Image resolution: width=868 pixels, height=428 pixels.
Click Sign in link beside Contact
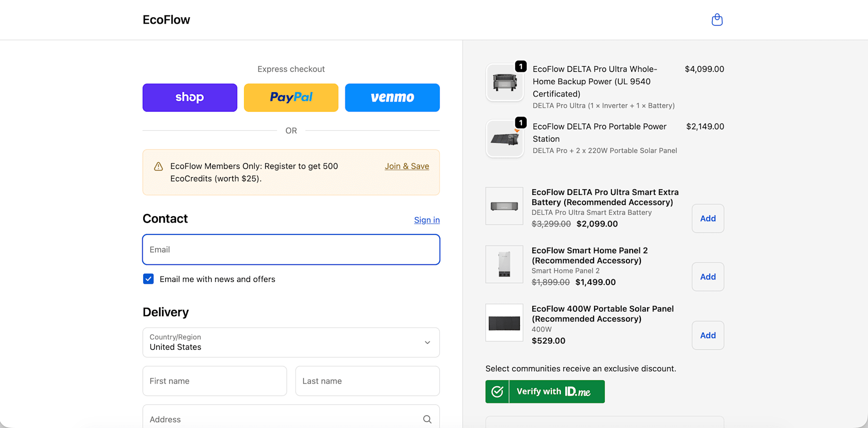[x=427, y=220]
